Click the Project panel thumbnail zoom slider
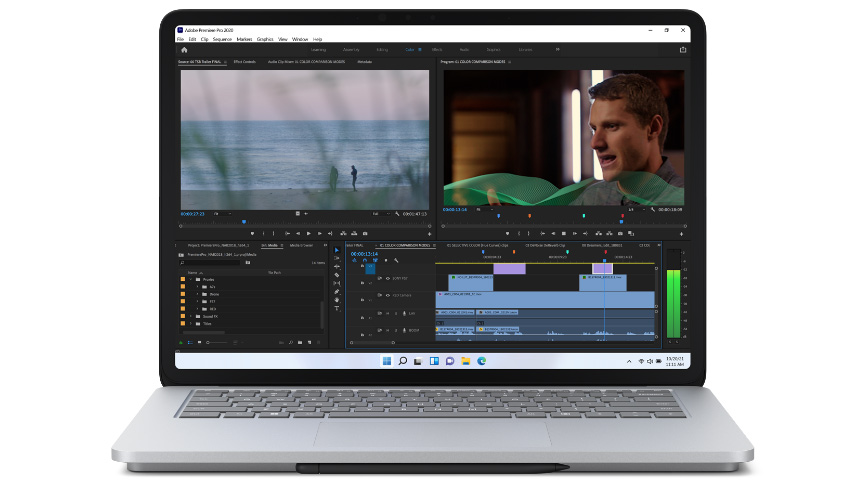 point(217,343)
